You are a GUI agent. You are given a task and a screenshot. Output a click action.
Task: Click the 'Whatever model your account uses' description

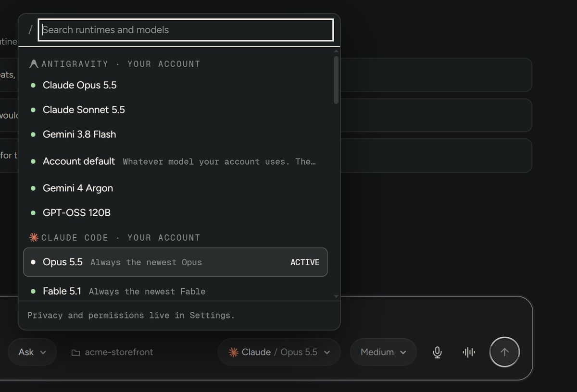pos(219,161)
